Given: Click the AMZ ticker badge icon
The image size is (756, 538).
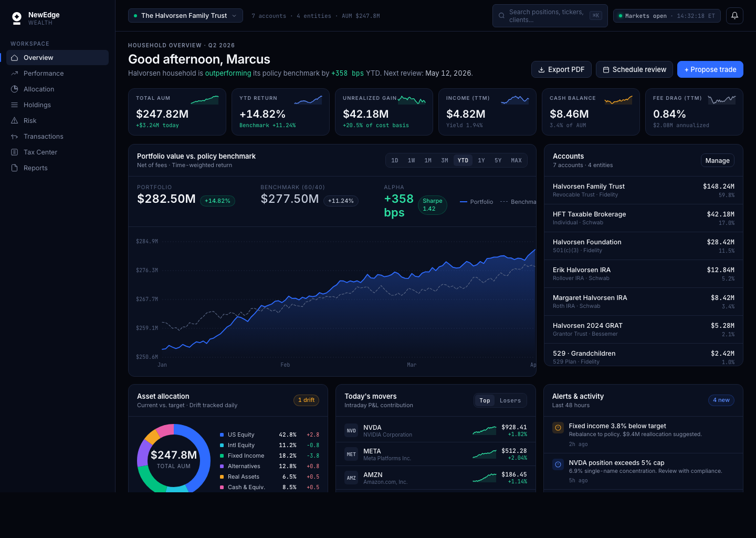Looking at the screenshot, I should 351,478.
